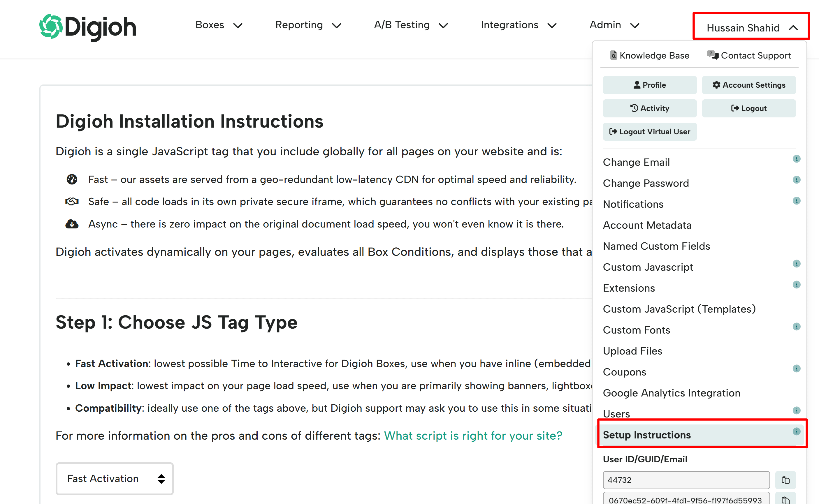
Task: Select Change Email menu entry
Action: point(636,162)
